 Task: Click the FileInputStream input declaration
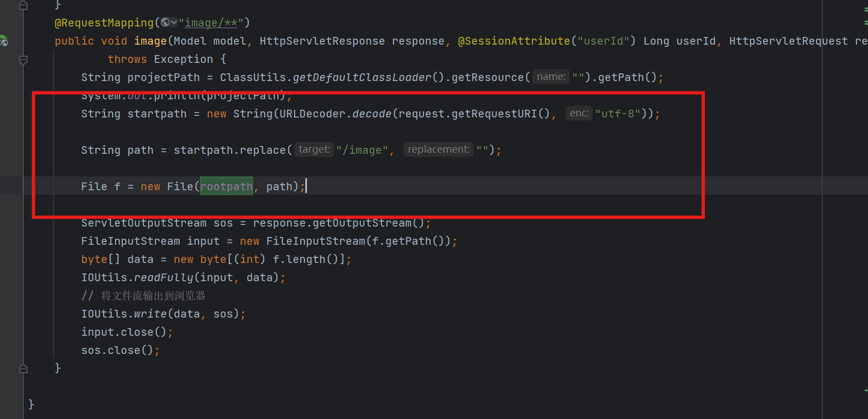click(150, 241)
